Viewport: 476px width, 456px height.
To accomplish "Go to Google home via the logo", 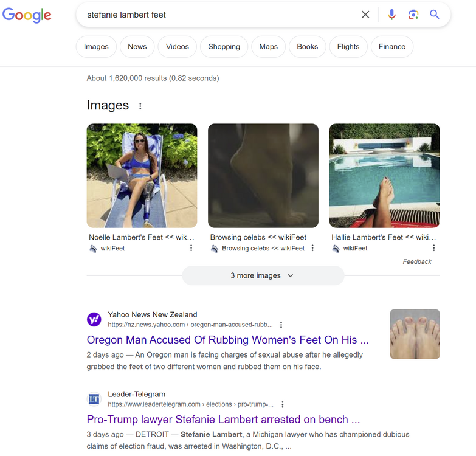I will [27, 15].
